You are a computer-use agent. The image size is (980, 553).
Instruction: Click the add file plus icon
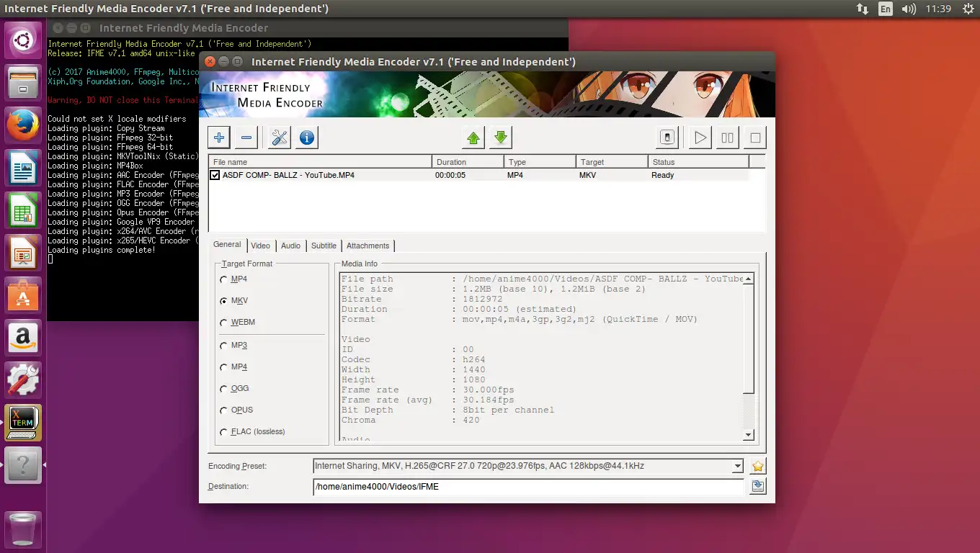[x=219, y=138]
